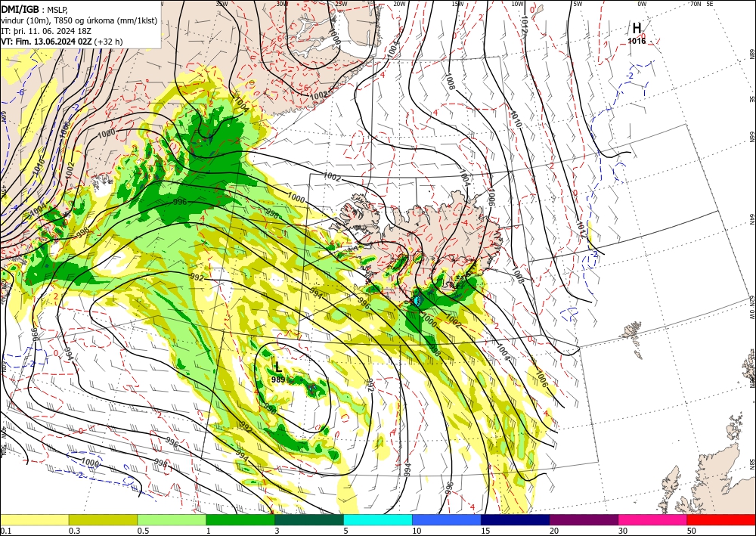This screenshot has height=536, width=756.
Task: Click the '0.3' legend value label
Action: click(74, 531)
